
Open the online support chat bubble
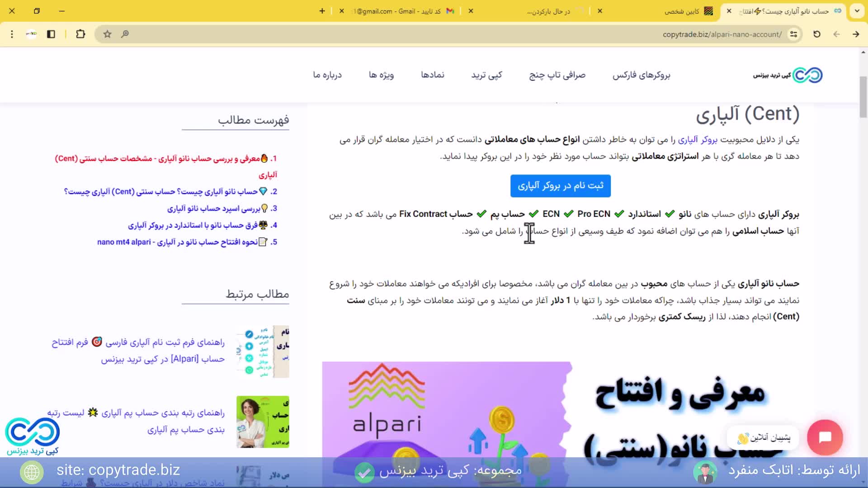tap(825, 437)
